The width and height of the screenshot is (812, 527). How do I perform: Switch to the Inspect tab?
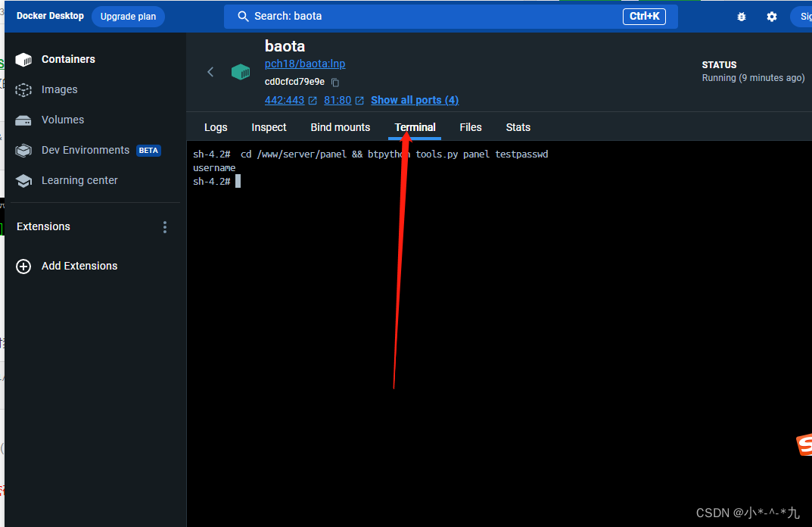[269, 127]
